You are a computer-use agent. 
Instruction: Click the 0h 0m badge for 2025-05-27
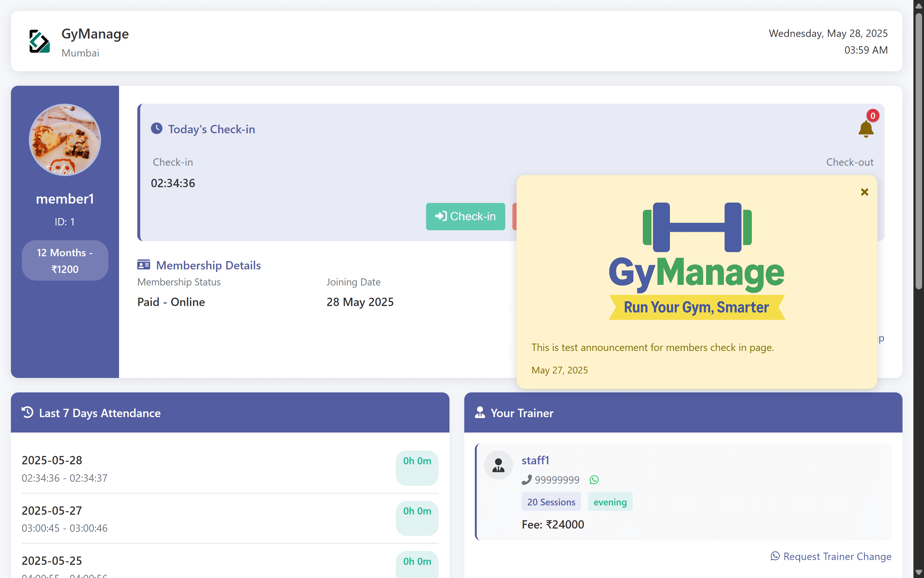tap(417, 518)
